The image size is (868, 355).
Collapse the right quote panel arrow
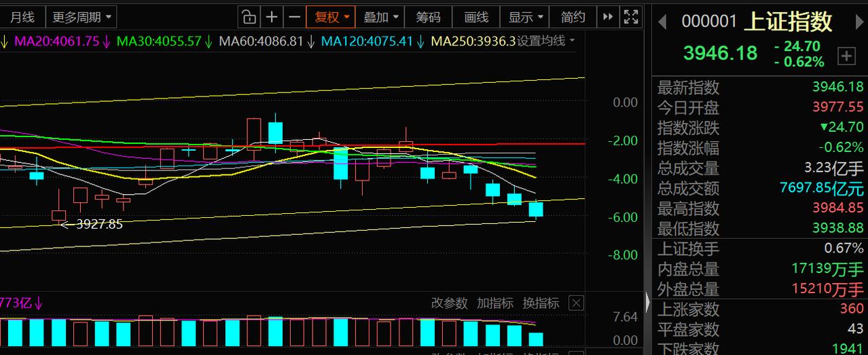[648, 302]
